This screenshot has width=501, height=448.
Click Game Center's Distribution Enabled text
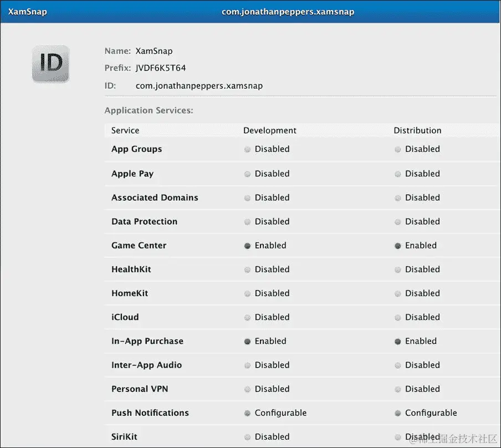point(421,246)
